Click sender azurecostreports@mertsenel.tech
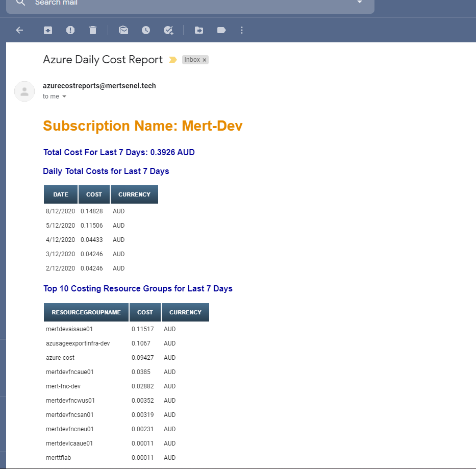Screen dimensions: 476x469 point(99,86)
